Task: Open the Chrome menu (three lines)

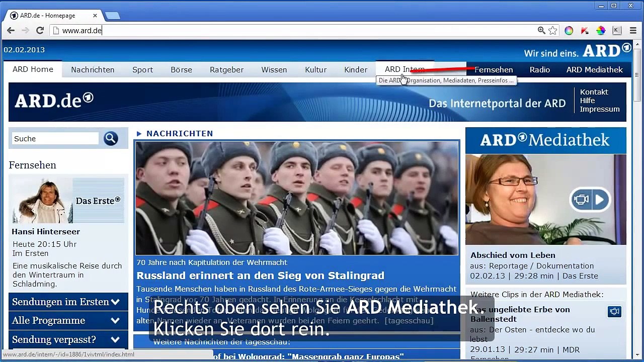Action: pyautogui.click(x=633, y=31)
